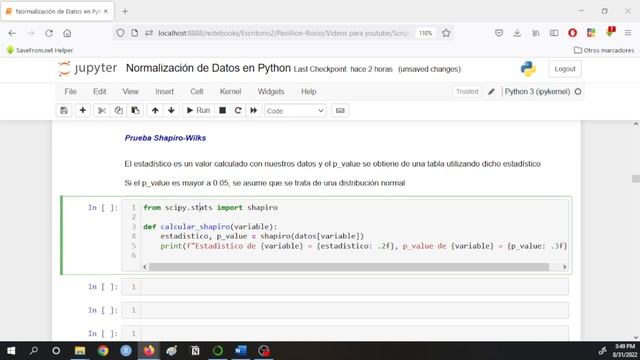Open Microsoft Word from the taskbar
The height and width of the screenshot is (360, 640).
click(241, 351)
